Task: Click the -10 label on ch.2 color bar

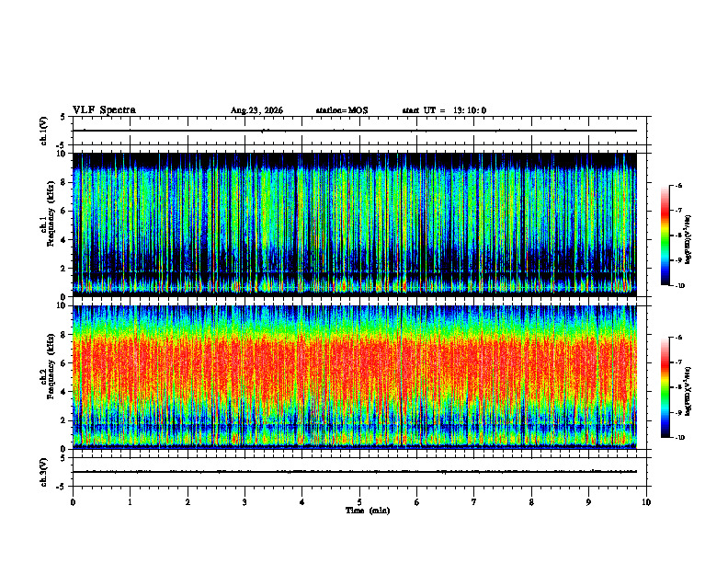Action: 679,437
